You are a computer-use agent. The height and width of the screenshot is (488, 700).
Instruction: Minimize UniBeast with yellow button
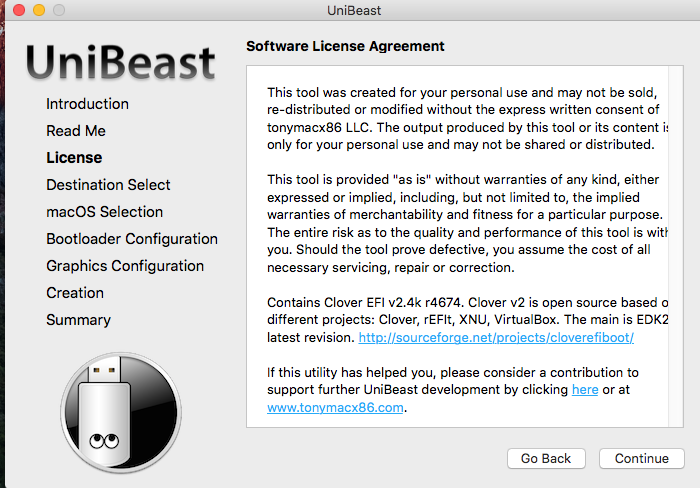tap(39, 10)
